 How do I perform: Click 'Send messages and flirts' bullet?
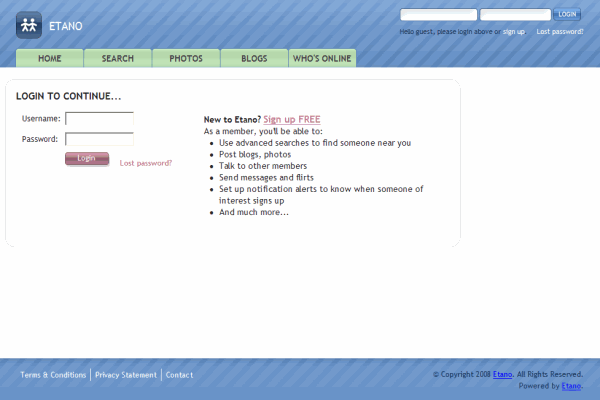pos(266,177)
